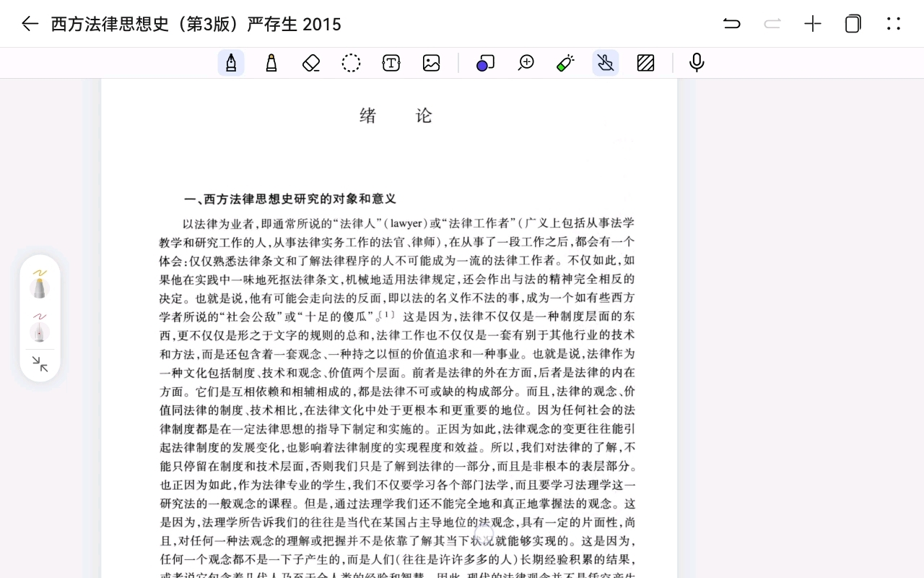Toggle finger touch drawing mode
Image resolution: width=924 pixels, height=578 pixels.
[x=606, y=63]
